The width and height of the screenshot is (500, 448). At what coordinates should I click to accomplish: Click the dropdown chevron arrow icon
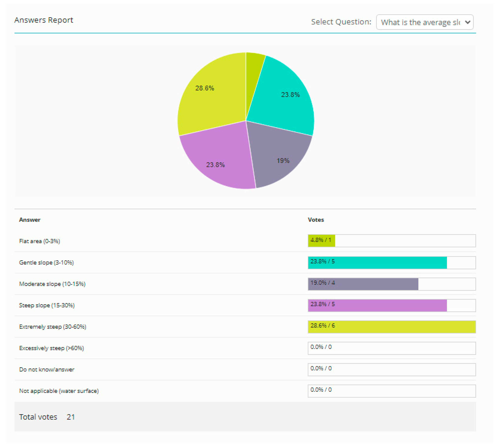pyautogui.click(x=467, y=22)
